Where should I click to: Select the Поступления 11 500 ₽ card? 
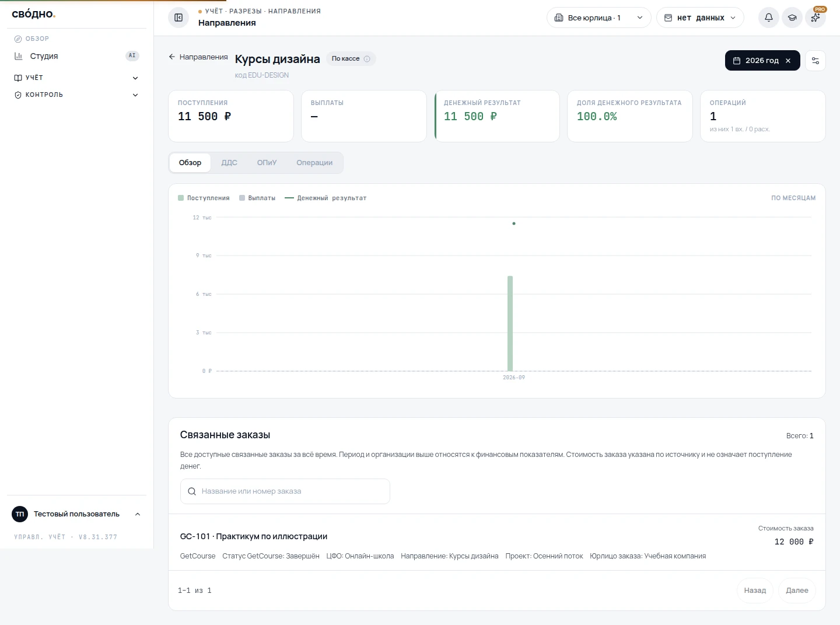click(231, 116)
